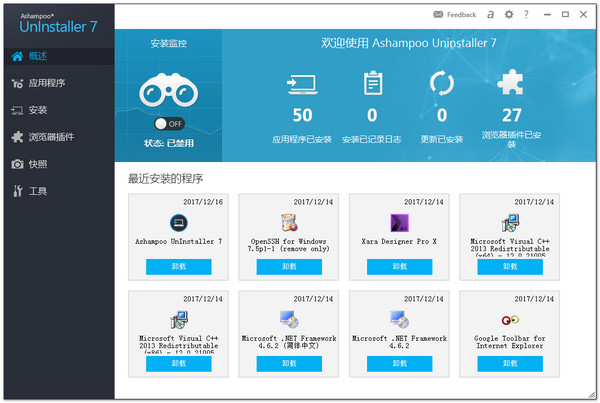Click the Google Toolbar for Internet Explorer name
Screen dimensions: 600x403
(x=510, y=342)
